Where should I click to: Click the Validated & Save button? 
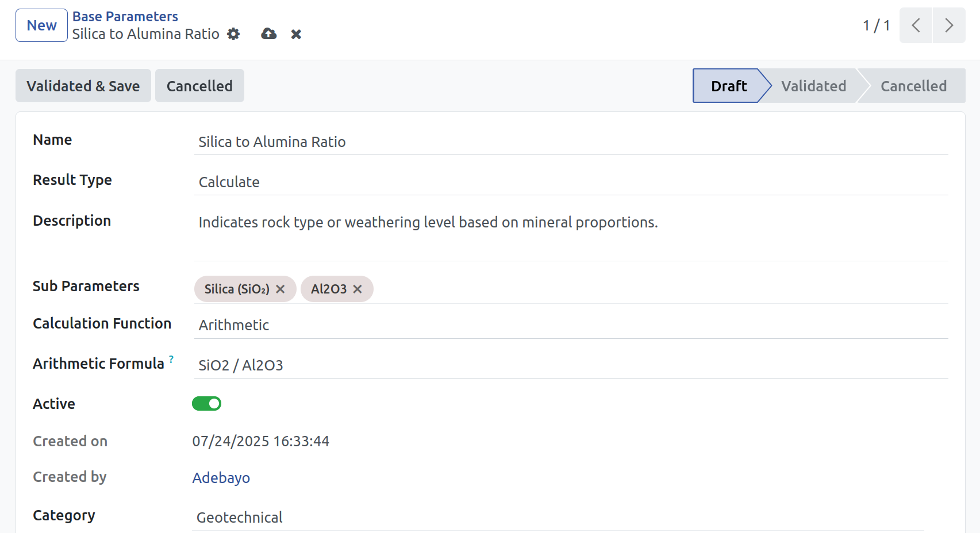83,86
